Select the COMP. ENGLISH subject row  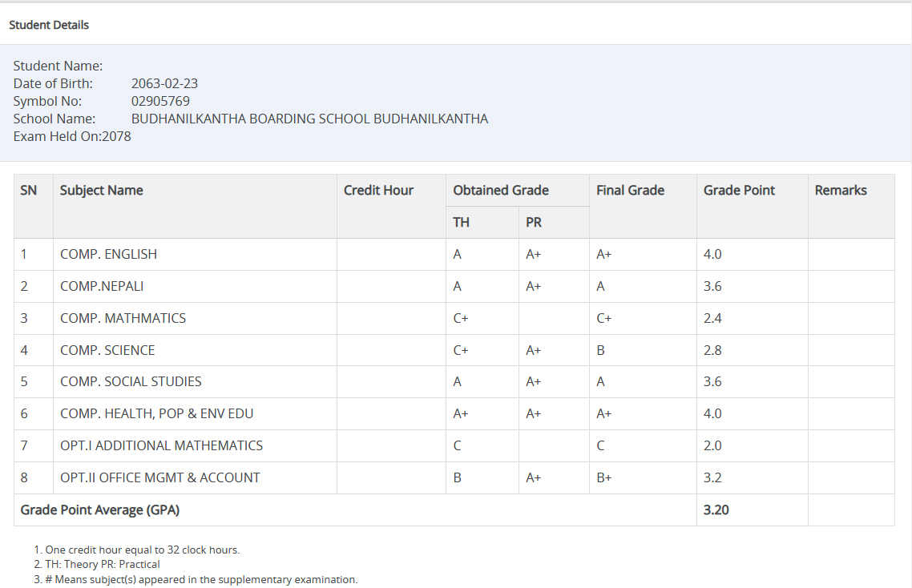coord(108,254)
